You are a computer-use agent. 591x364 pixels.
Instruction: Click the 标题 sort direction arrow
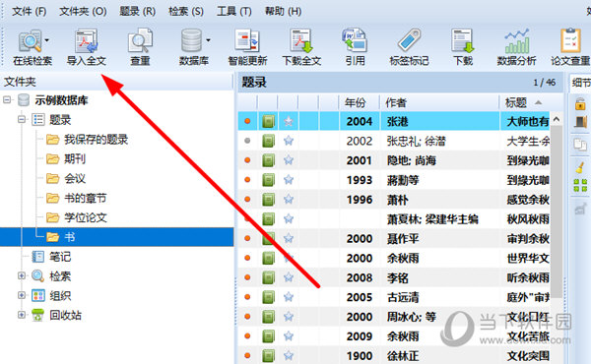(x=538, y=102)
